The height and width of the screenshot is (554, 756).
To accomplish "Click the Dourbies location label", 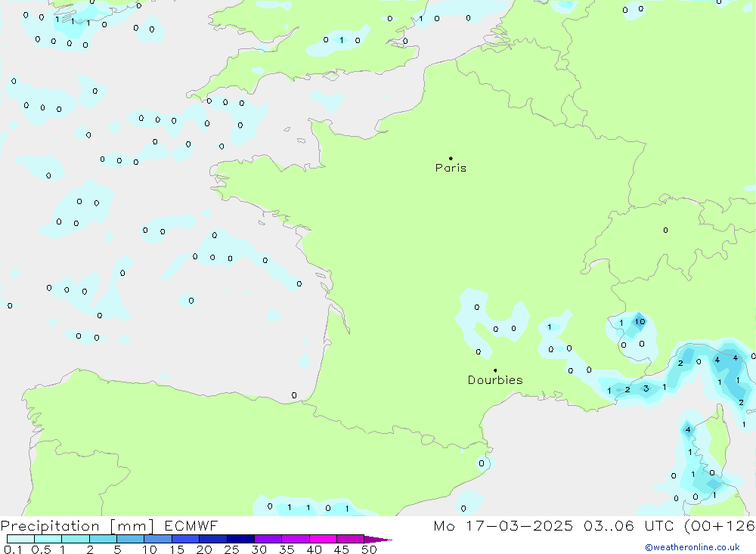I will click(495, 380).
